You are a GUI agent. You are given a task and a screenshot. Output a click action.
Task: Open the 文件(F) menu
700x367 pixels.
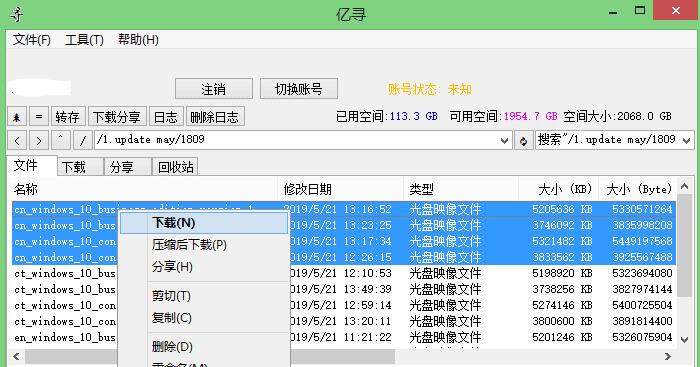(x=32, y=40)
